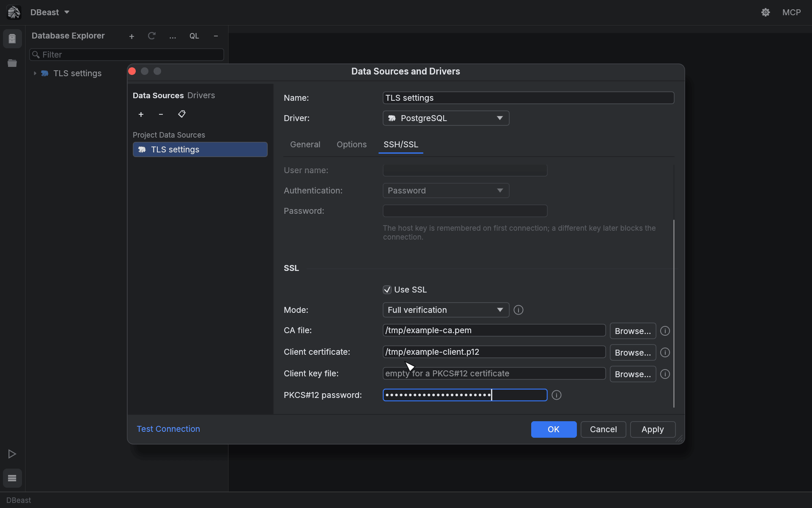Refresh the Database Explorer
Viewport: 812px width, 508px height.
coord(152,36)
